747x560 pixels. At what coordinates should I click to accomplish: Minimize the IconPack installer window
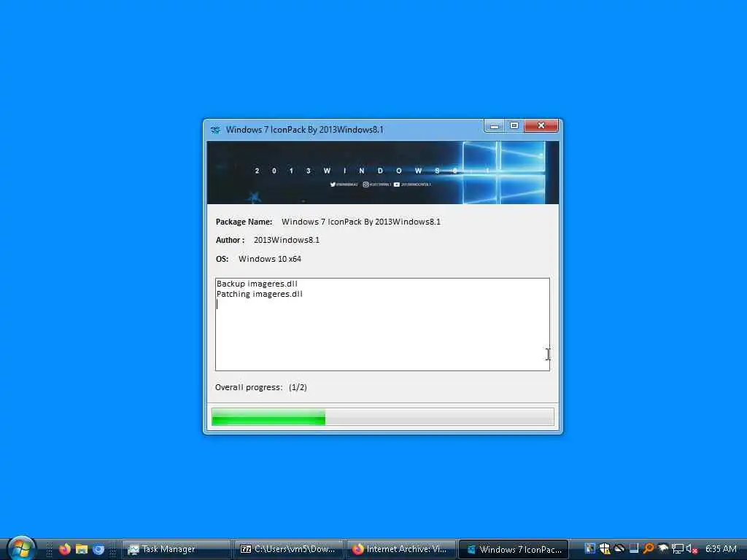(494, 125)
